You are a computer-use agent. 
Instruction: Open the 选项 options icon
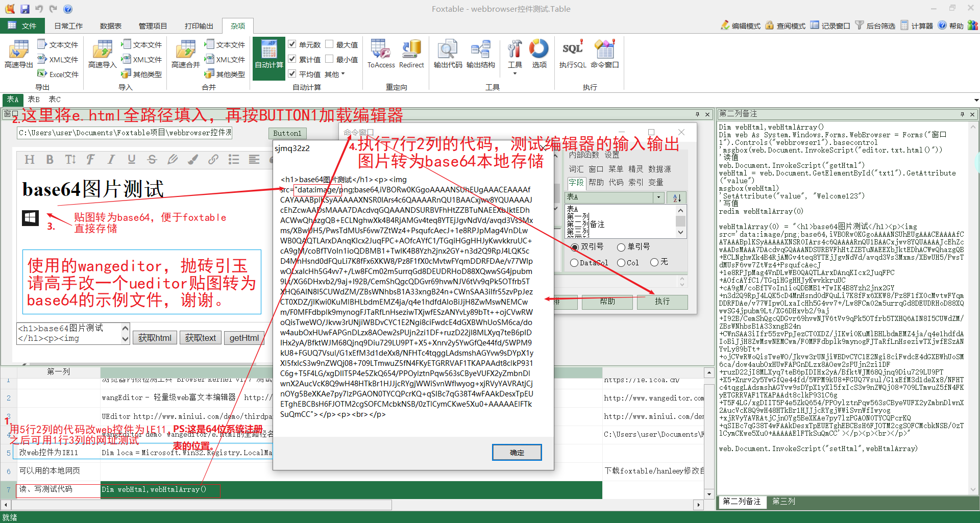click(x=539, y=54)
